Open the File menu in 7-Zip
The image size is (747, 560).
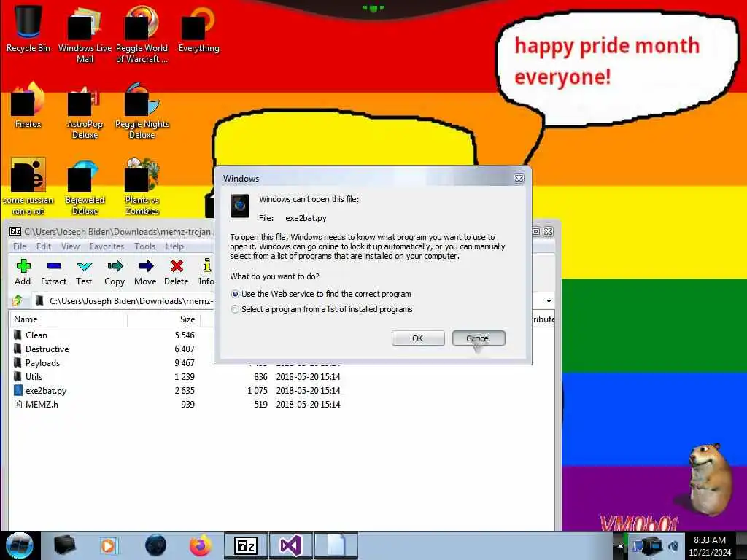[x=20, y=246]
